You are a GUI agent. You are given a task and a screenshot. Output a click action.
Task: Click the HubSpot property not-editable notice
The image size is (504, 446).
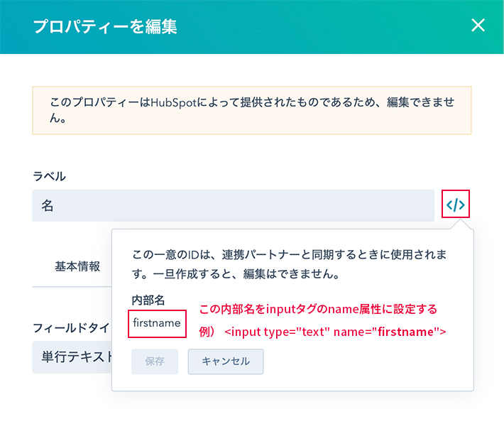click(x=252, y=110)
